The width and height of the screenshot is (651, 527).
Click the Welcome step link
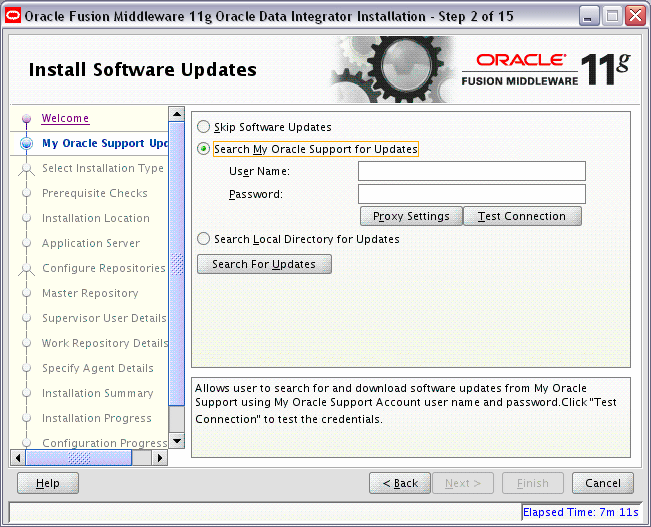click(65, 118)
